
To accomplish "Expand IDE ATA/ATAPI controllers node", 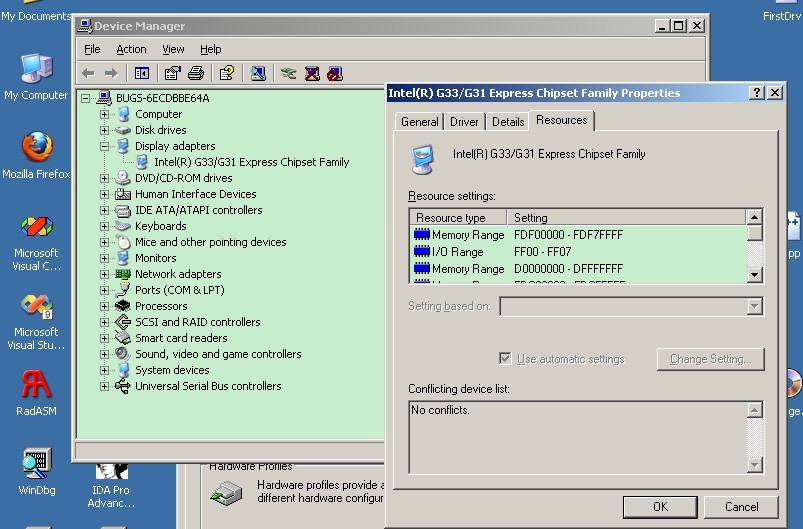I will tap(104, 210).
